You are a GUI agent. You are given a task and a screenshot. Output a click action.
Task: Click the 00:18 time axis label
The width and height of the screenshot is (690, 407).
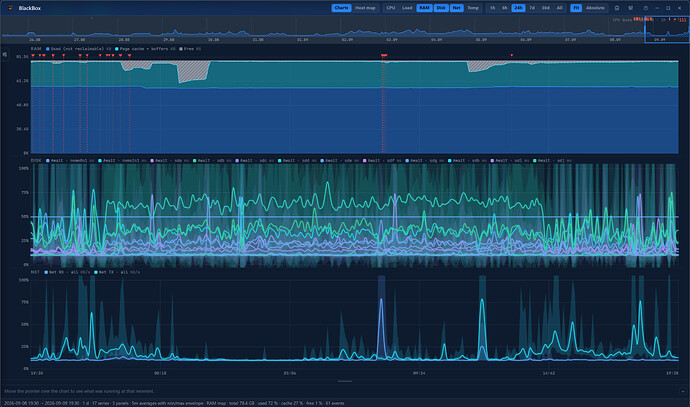(160, 373)
